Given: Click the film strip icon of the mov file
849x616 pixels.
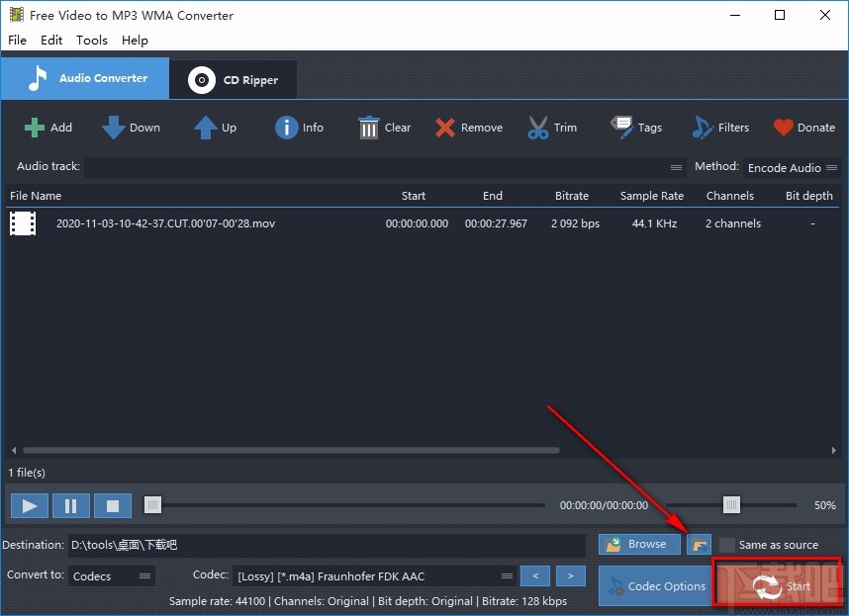Looking at the screenshot, I should pos(23,223).
